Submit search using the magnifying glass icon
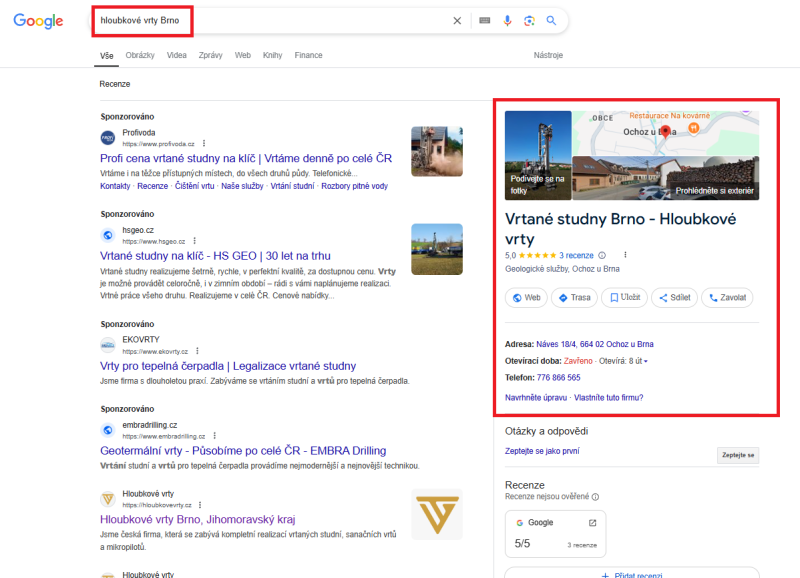The image size is (800, 578). tap(551, 20)
